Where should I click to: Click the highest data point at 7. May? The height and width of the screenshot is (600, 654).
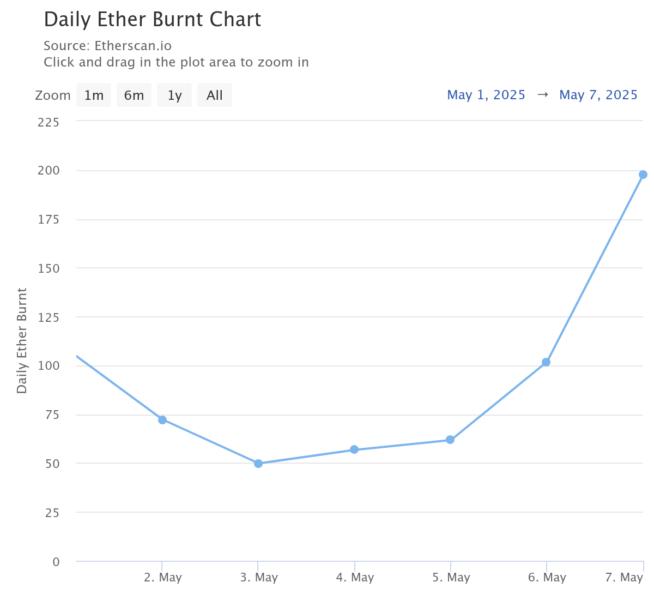point(643,175)
